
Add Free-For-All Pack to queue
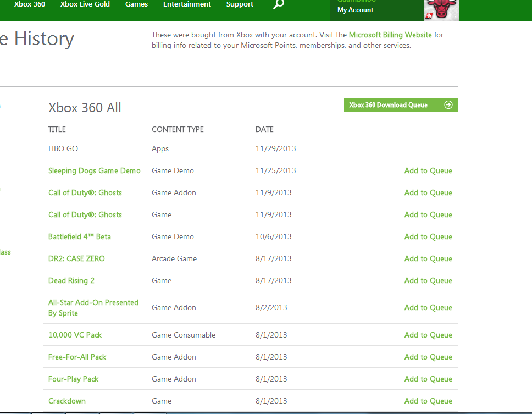pos(428,357)
